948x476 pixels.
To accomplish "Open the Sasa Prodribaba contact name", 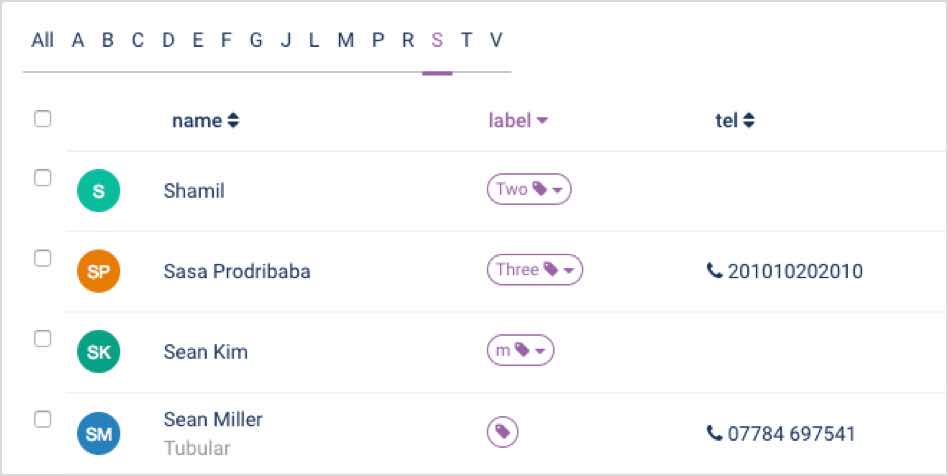I will coord(237,272).
